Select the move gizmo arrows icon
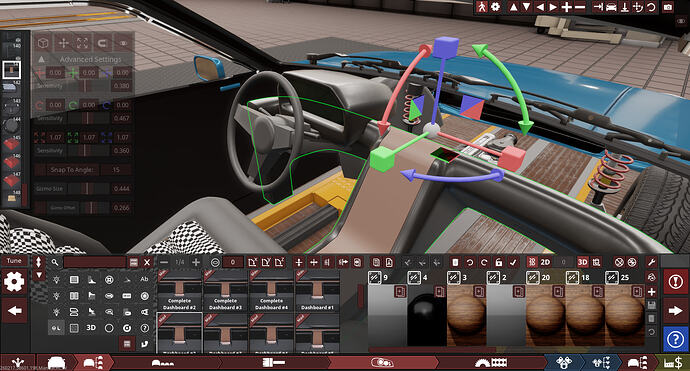The image size is (690, 371). (x=63, y=43)
